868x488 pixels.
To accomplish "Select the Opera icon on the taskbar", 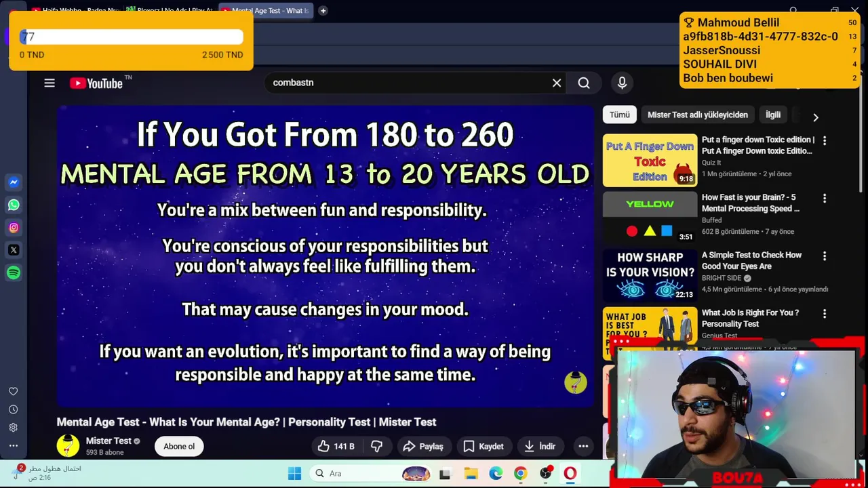I will point(570,473).
